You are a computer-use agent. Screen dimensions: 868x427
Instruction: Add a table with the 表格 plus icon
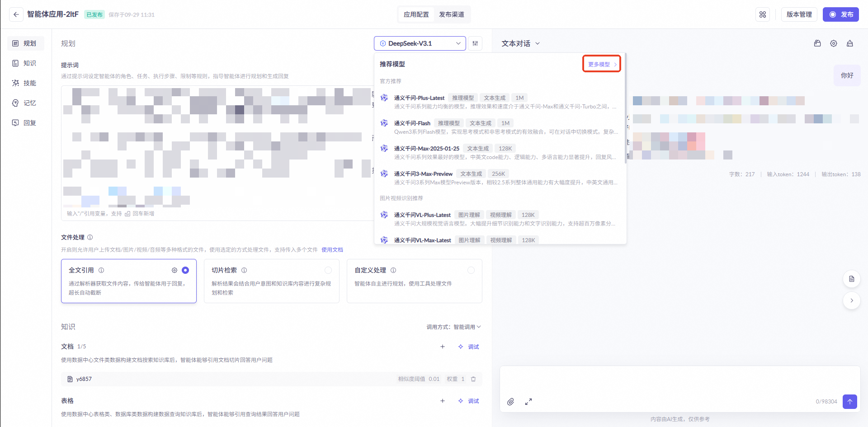pyautogui.click(x=443, y=401)
